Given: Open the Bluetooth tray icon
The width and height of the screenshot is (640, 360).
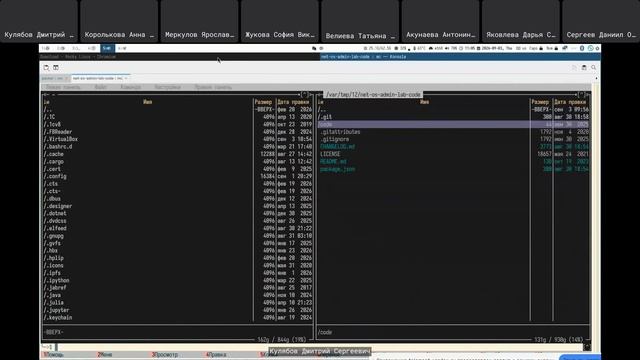Looking at the screenshot, I should 582,48.
